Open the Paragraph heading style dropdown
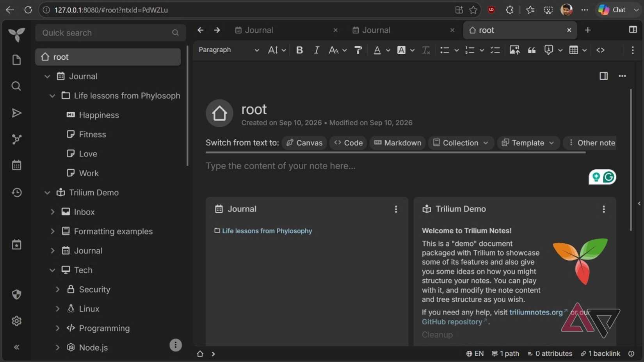644x362 pixels. tap(228, 50)
